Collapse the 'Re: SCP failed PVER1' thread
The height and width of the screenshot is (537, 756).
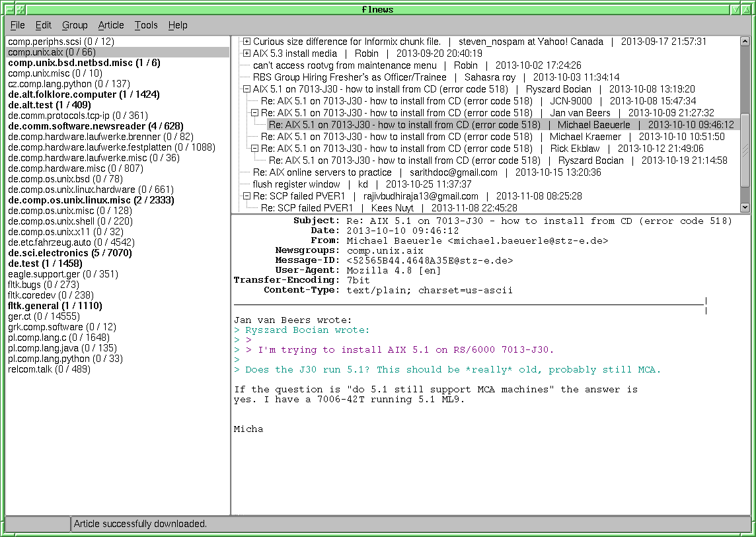247,196
